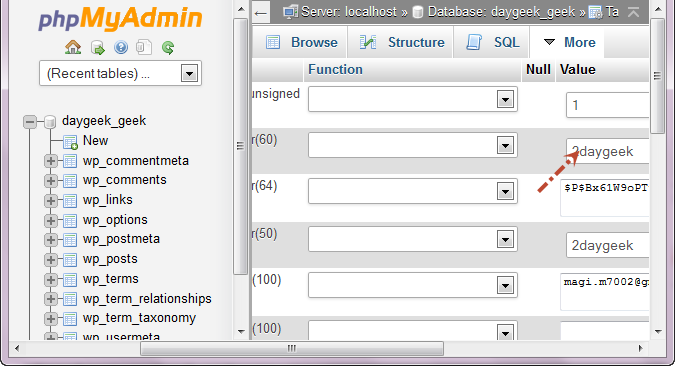Click the Function column header
The image size is (675, 366).
click(x=335, y=69)
